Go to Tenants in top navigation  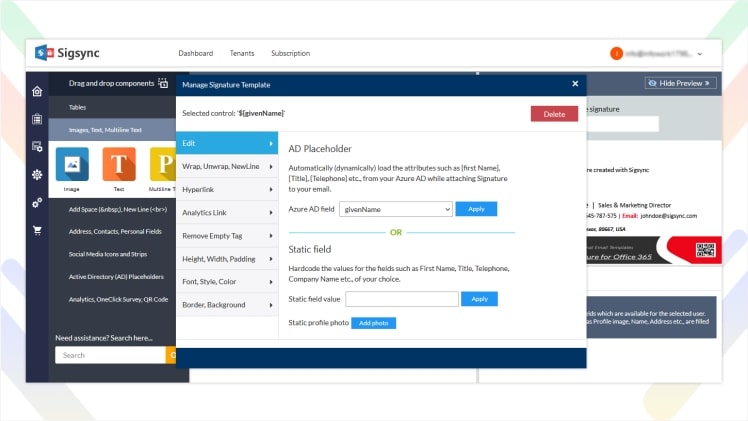tap(242, 53)
